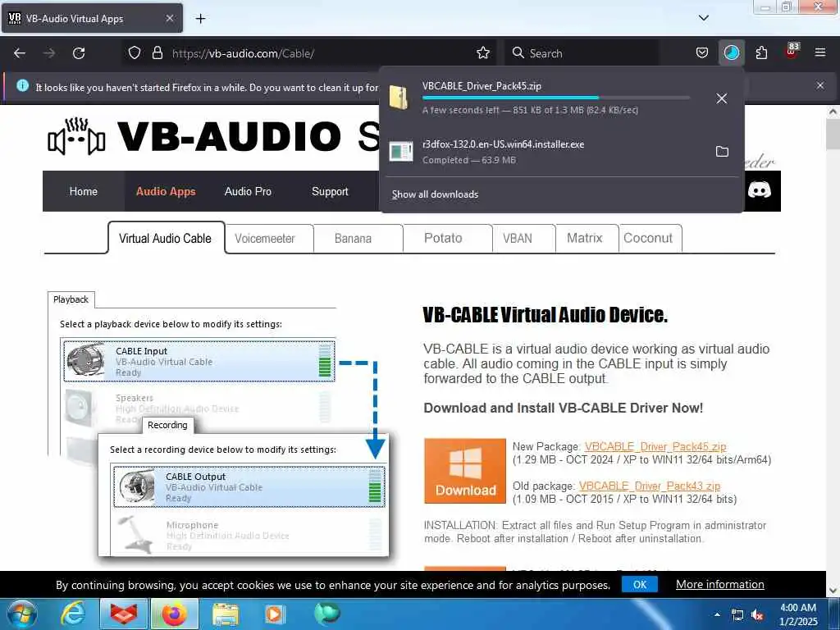Click the muted volume tray icon
The height and width of the screenshot is (630, 840).
pyautogui.click(x=757, y=615)
